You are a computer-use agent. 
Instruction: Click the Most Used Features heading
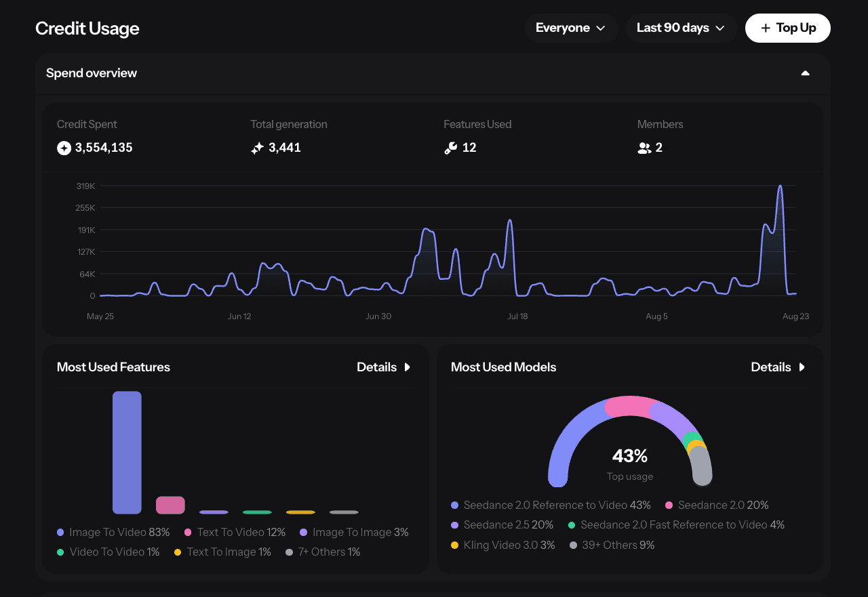(x=113, y=367)
